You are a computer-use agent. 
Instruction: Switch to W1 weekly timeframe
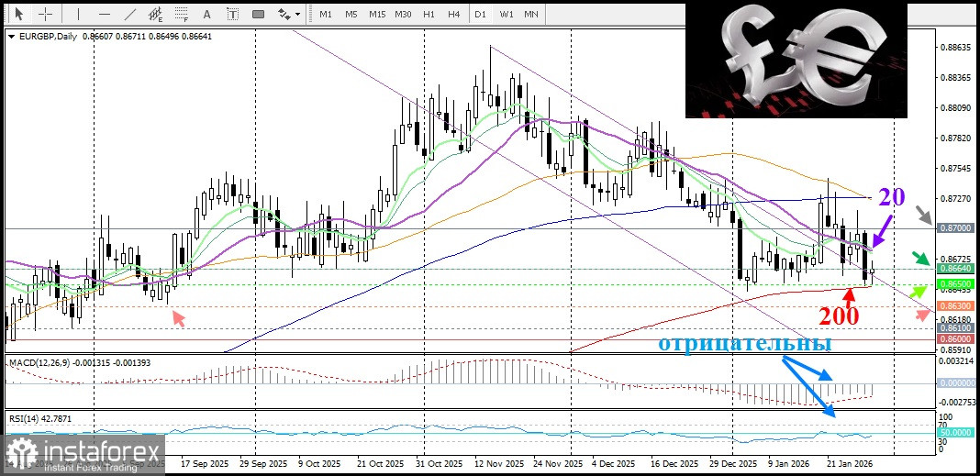pyautogui.click(x=507, y=14)
